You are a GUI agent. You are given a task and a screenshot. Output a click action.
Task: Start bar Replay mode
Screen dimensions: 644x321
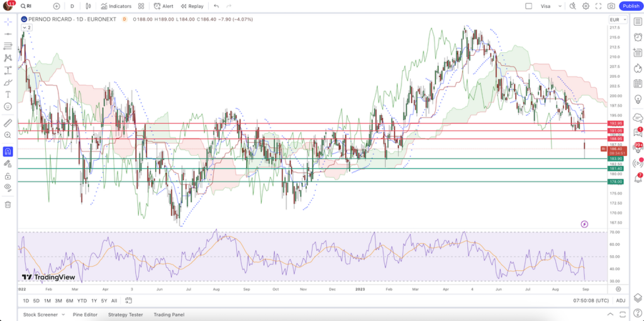tap(192, 6)
